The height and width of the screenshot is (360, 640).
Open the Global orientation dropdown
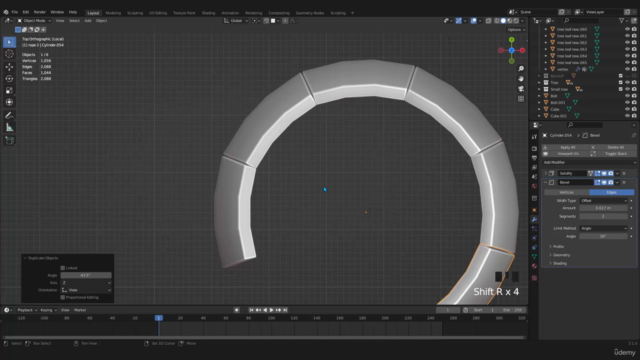click(x=236, y=21)
